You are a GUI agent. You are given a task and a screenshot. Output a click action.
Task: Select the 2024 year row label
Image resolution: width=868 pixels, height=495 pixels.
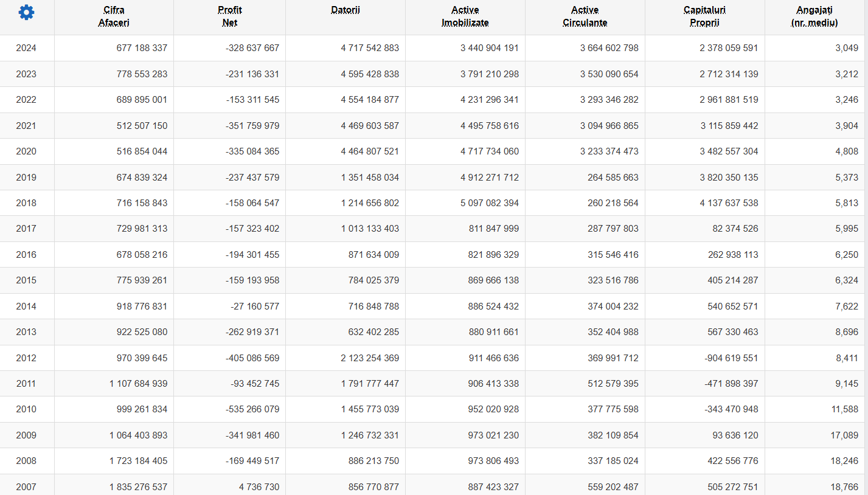(26, 48)
